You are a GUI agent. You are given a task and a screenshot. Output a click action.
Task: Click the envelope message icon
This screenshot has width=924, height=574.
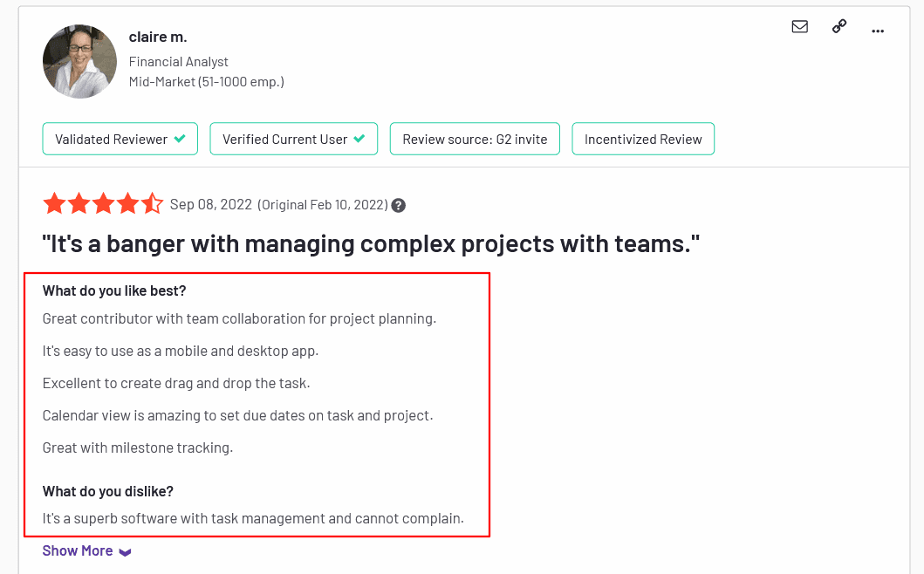799,27
